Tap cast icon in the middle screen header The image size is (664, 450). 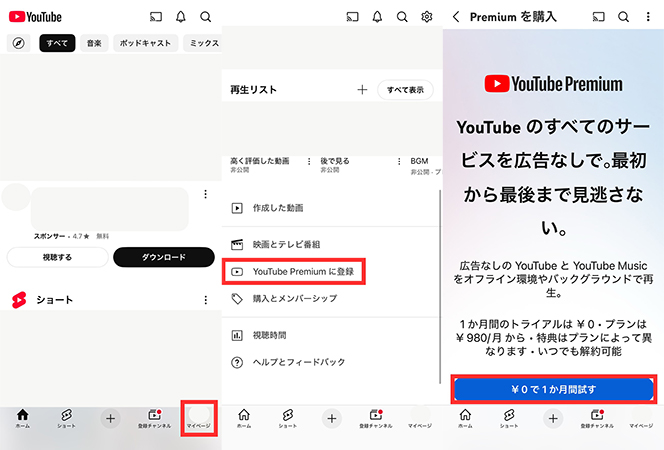pos(352,17)
